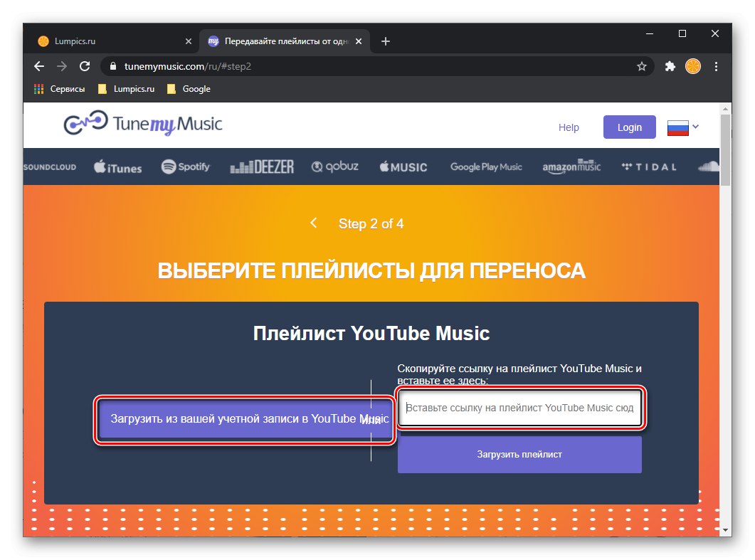The image size is (755, 560).
Task: Select the Qobuz service logo
Action: click(335, 167)
